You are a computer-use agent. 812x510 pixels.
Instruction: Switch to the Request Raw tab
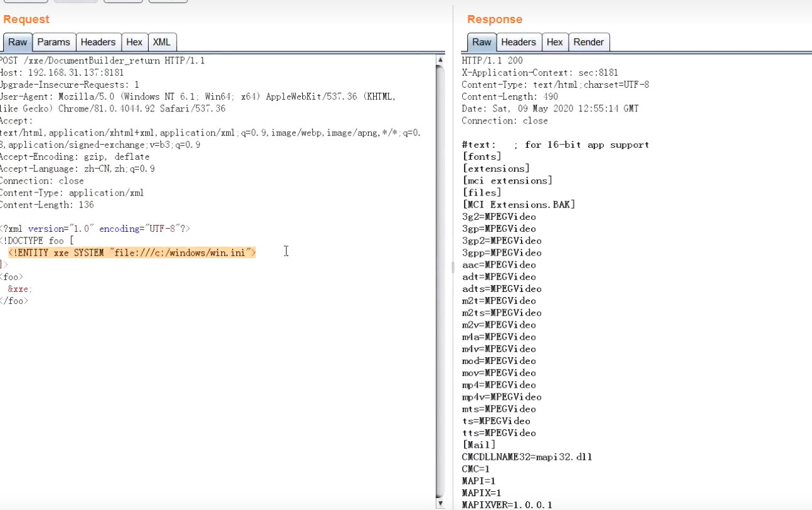point(18,42)
